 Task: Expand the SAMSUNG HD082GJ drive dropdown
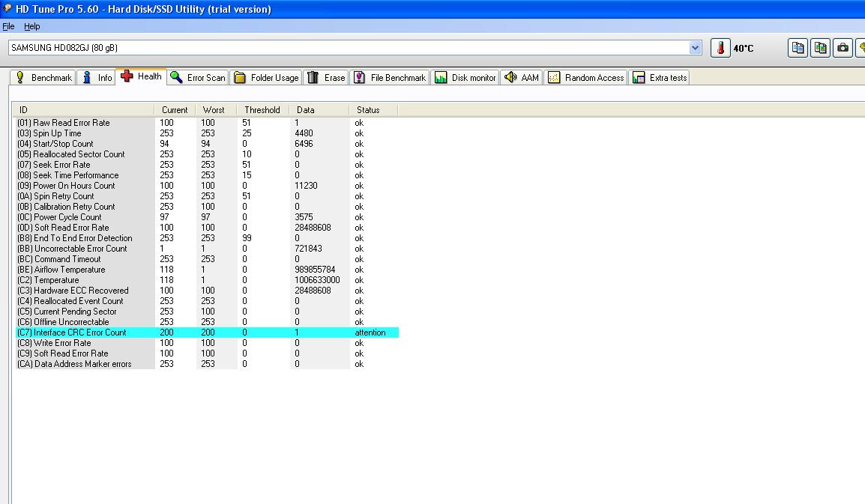pos(695,48)
